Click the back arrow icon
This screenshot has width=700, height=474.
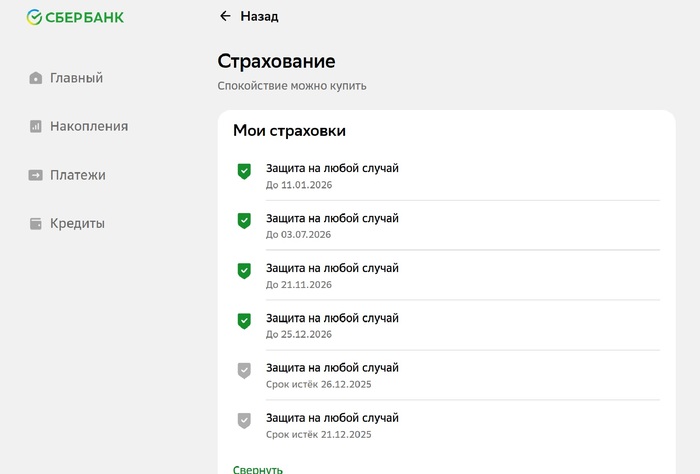coord(225,16)
